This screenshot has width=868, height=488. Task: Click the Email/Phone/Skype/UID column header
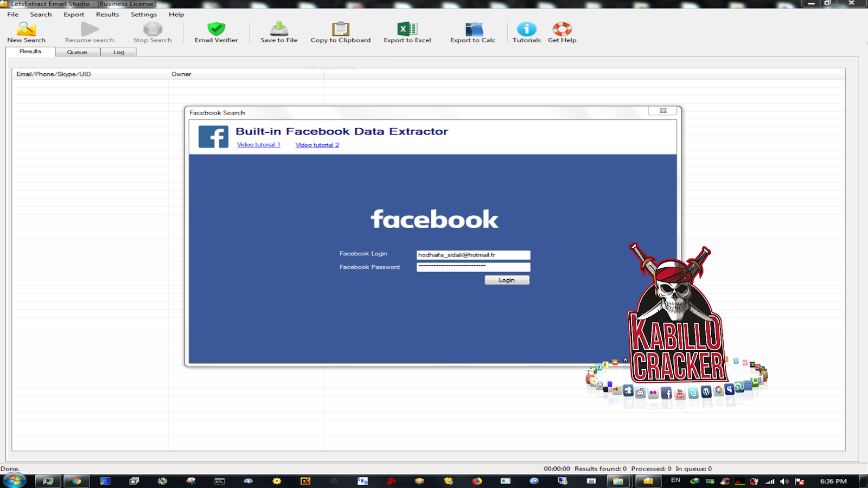tap(90, 74)
